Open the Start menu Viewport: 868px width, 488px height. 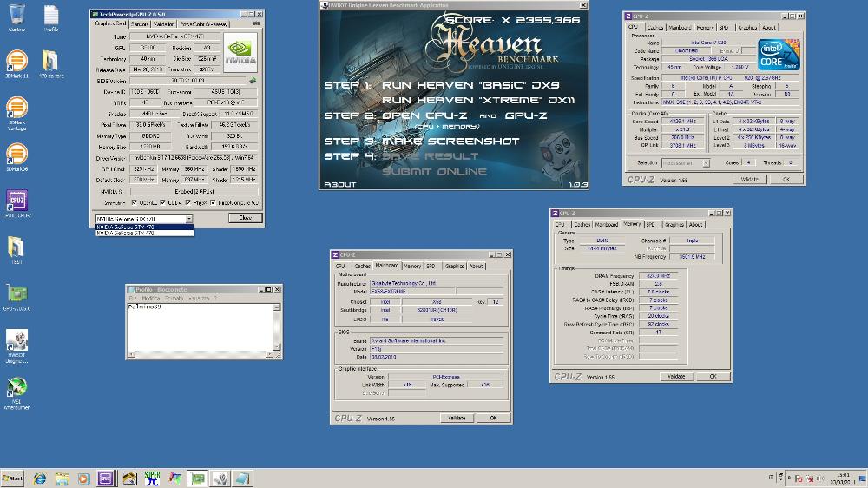pos(13,478)
